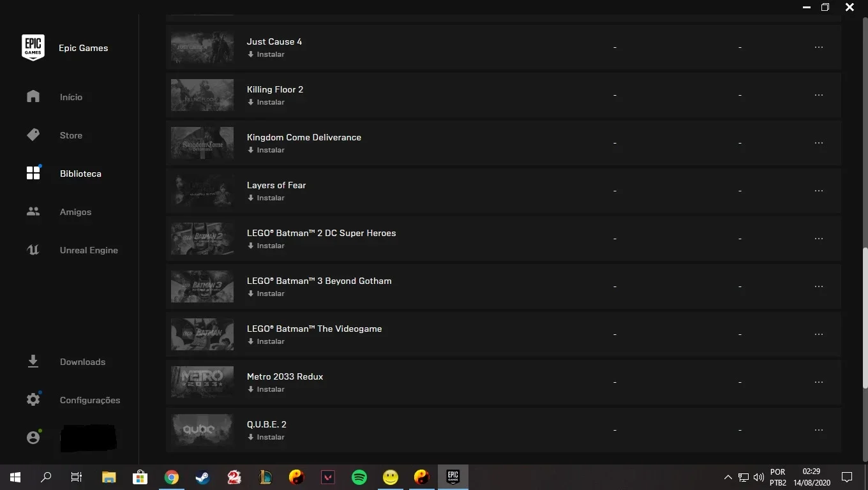Open the Microsoft Store taskbar icon
Viewport: 868px width, 490px height.
tap(140, 477)
